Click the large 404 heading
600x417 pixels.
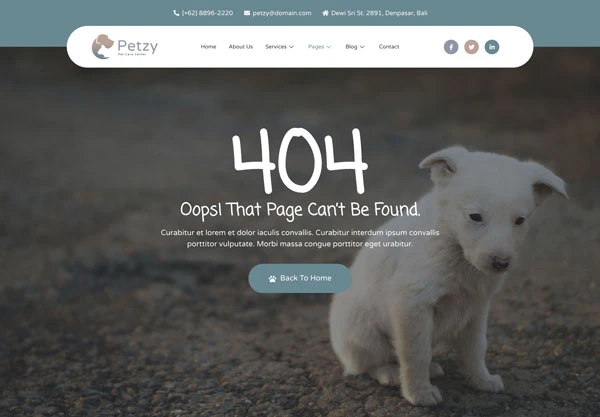[300, 160]
